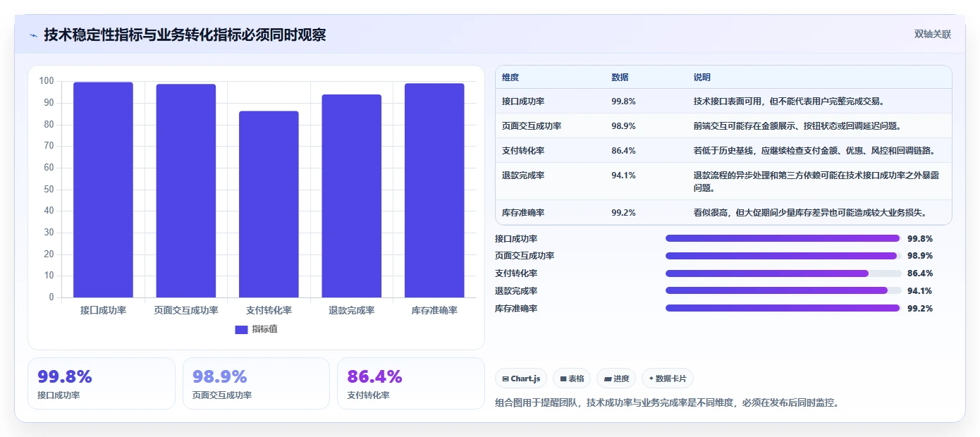The height and width of the screenshot is (437, 980).
Task: Open the 98.9% 页面交互成功率 KPI card
Action: (256, 383)
